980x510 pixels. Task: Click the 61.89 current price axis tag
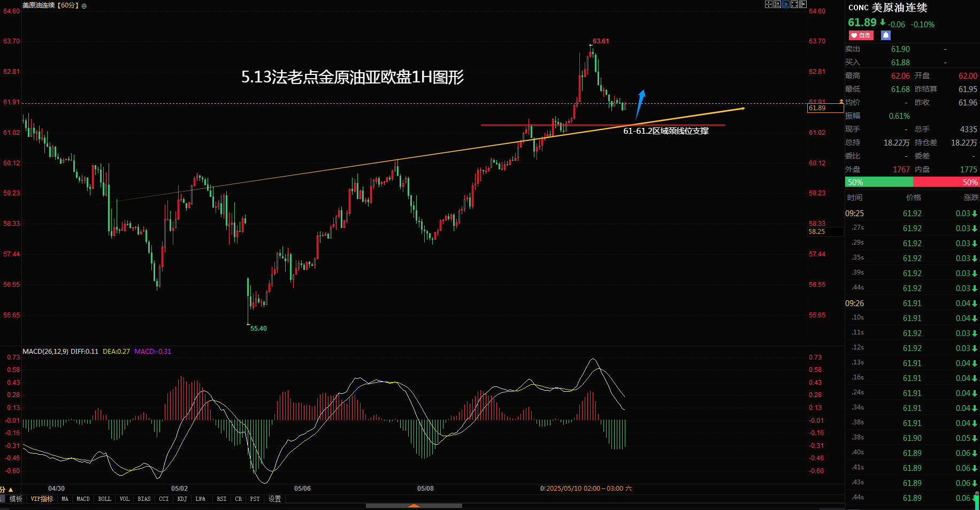pos(825,108)
